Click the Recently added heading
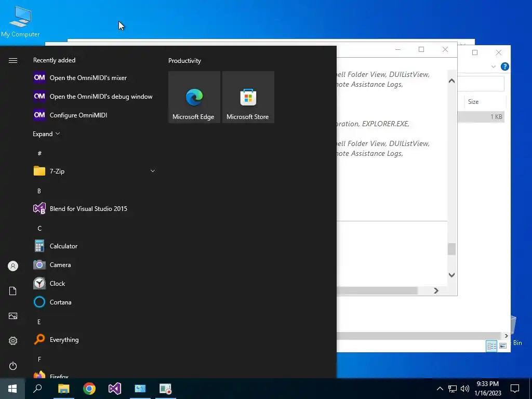This screenshot has height=399, width=532. [54, 60]
